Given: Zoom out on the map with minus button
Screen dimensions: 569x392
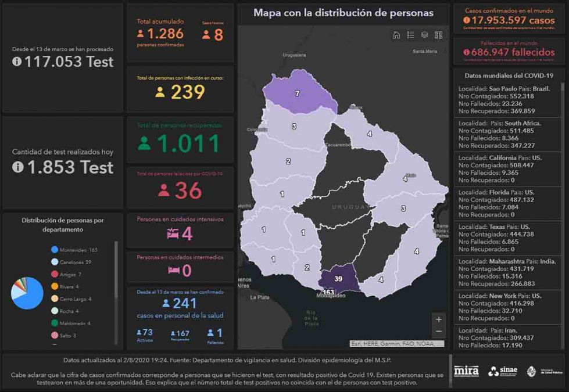Looking at the screenshot, I should pos(438,331).
